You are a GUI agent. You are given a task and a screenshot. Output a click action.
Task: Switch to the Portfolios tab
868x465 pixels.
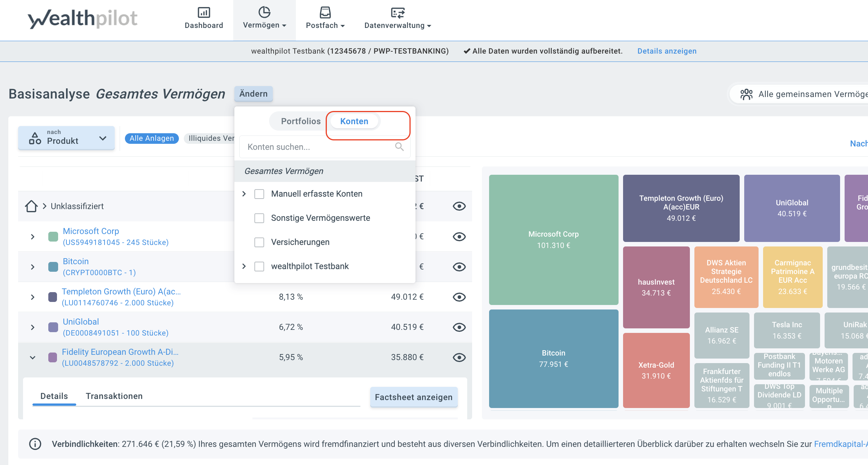click(x=300, y=121)
